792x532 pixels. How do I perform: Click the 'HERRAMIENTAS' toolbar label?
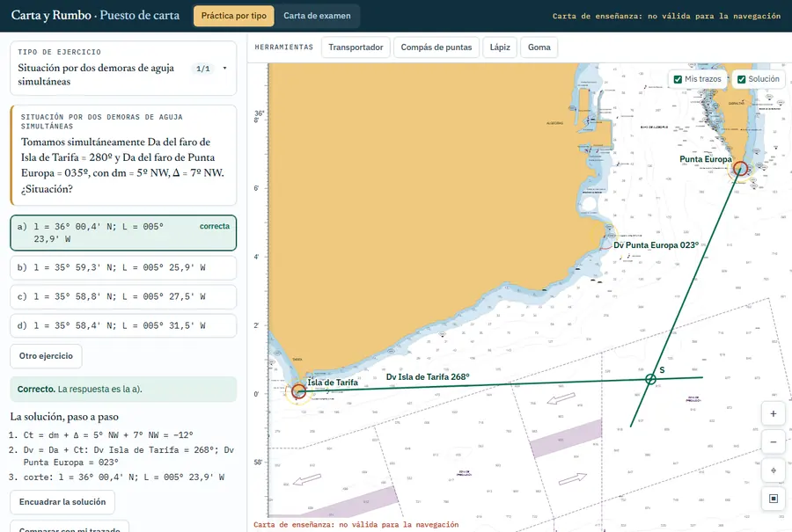[x=284, y=47]
